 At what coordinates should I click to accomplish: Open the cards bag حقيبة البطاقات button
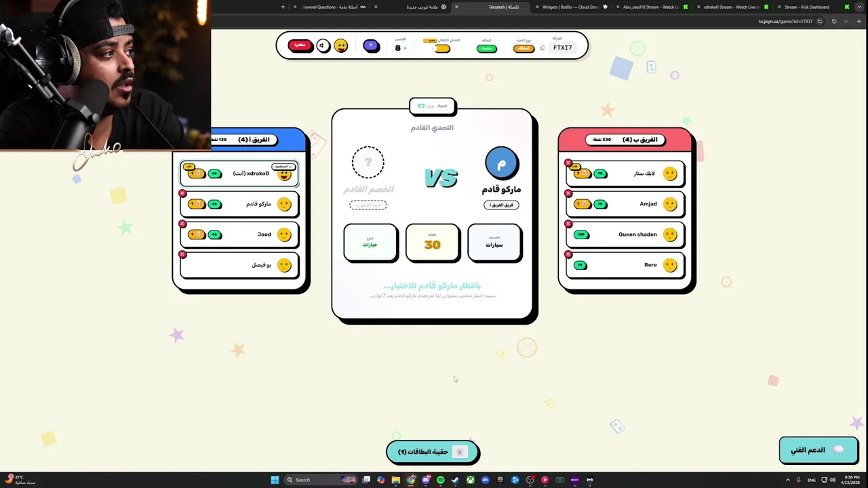click(432, 451)
